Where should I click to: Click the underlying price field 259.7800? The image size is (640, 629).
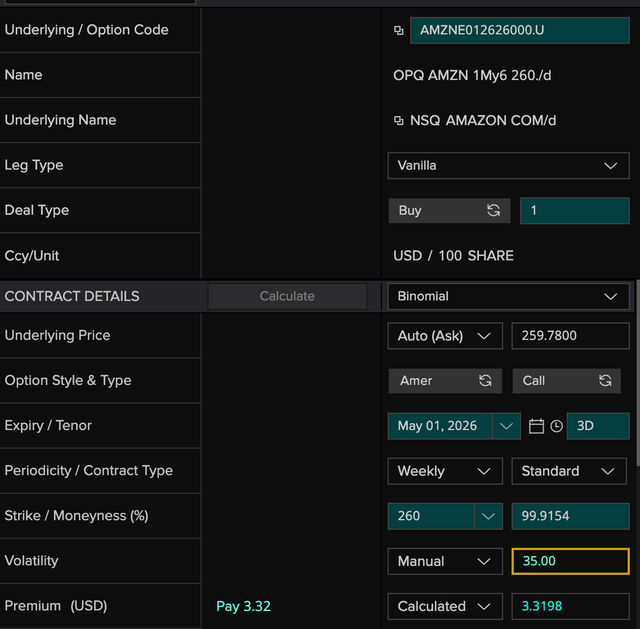point(571,336)
